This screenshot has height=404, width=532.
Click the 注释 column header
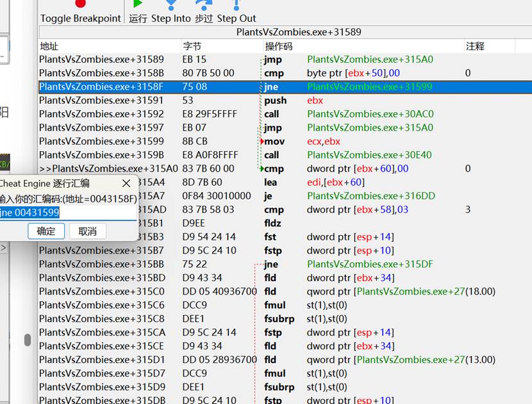(489, 46)
